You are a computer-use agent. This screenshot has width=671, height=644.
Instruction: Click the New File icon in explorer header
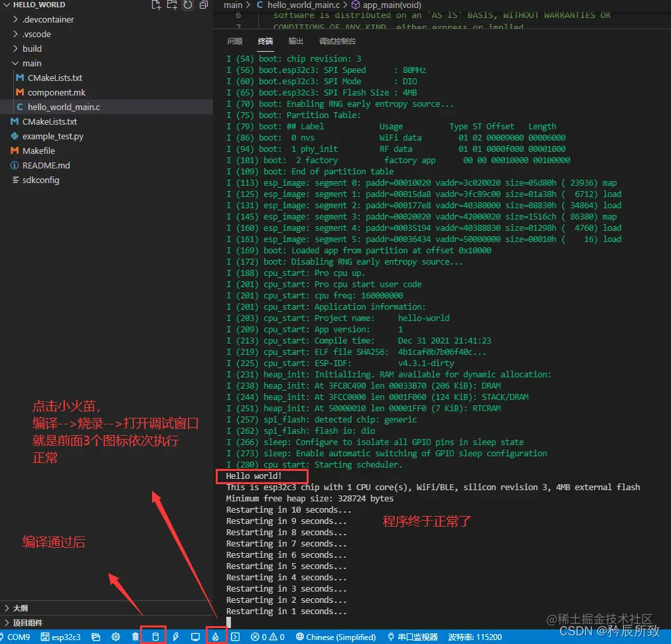(156, 5)
